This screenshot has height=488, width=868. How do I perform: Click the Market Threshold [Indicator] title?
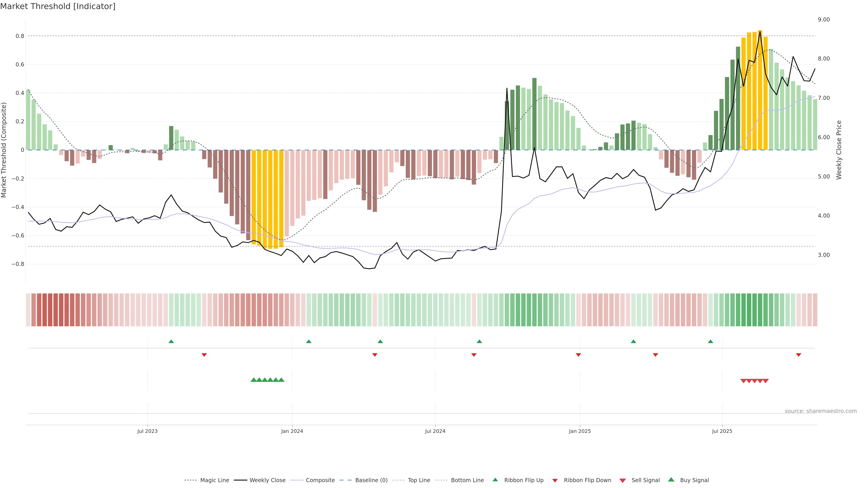click(58, 6)
